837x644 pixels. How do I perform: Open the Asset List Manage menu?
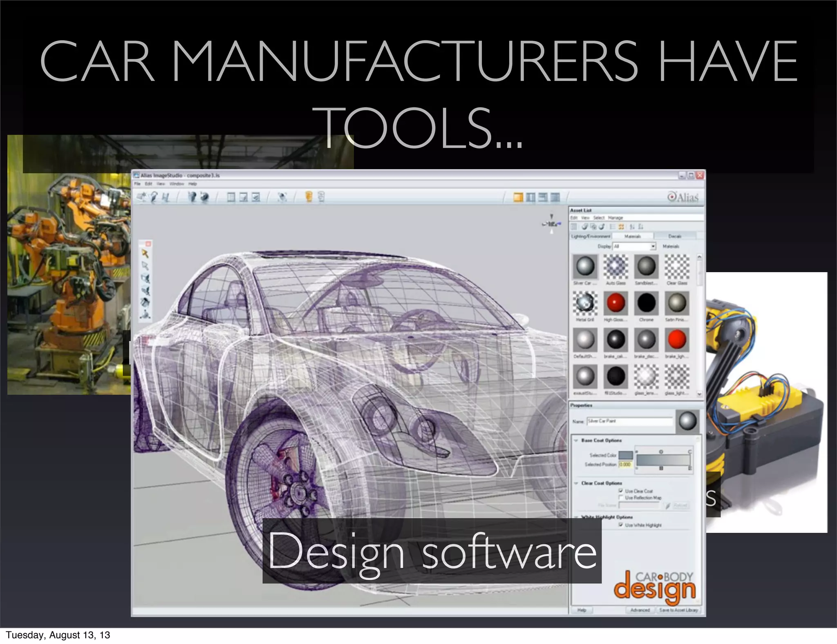pos(615,218)
